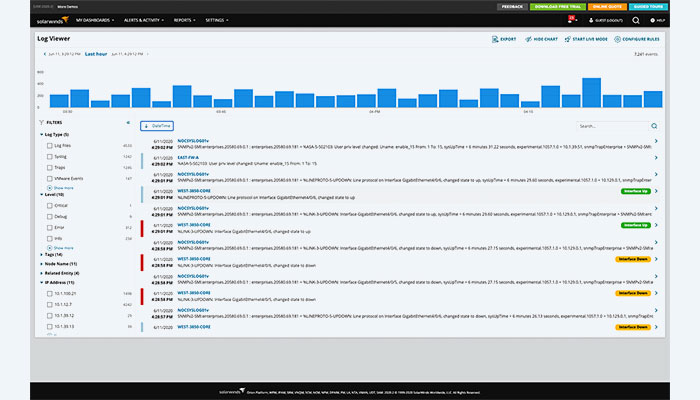700x400 pixels.
Task: Open details arrow of first NOCSYSLOG01v entry
Action: point(656,141)
